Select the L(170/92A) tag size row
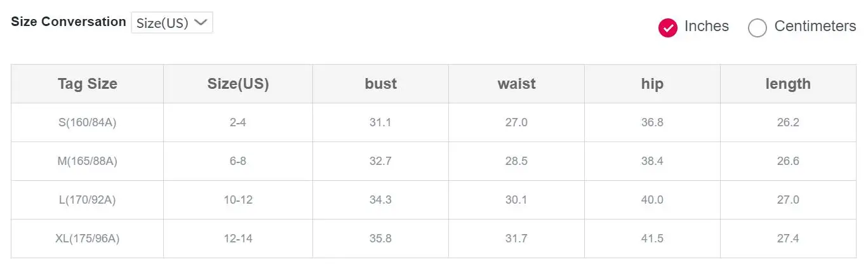This screenshot has height=269, width=868. click(x=434, y=200)
